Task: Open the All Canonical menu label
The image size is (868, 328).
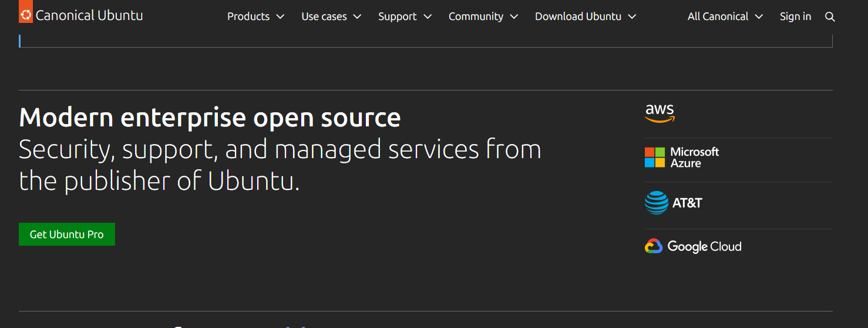Action: [718, 16]
